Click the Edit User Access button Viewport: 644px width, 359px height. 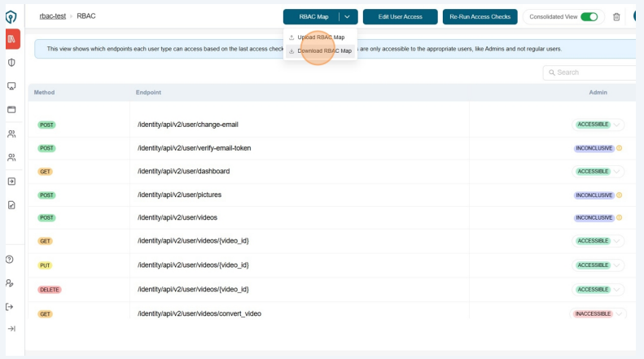400,16
